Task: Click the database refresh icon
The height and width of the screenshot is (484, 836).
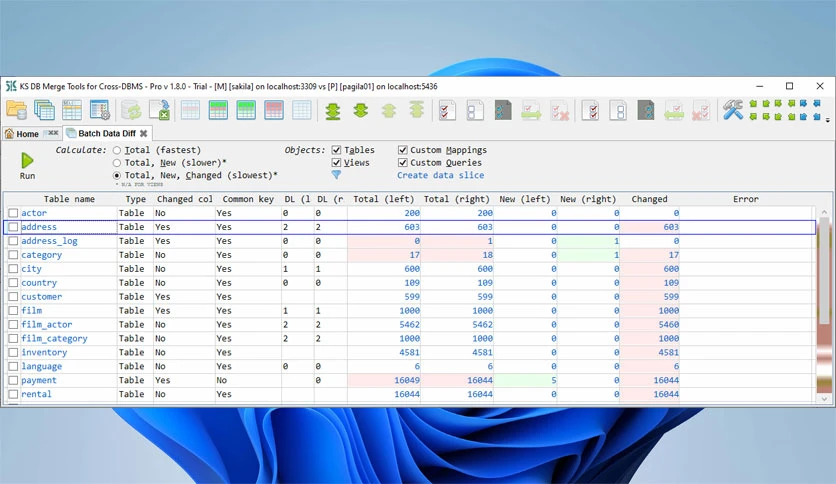Action: [131, 110]
